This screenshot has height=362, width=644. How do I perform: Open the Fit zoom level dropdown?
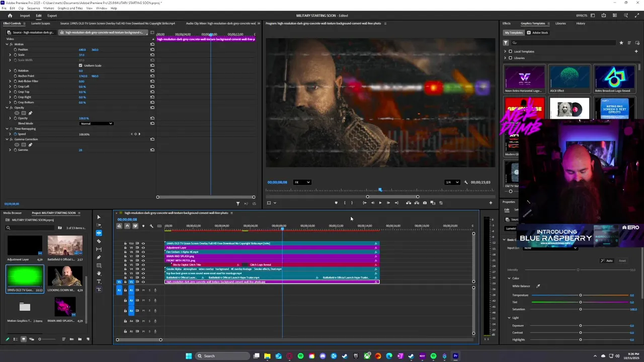tap(302, 182)
